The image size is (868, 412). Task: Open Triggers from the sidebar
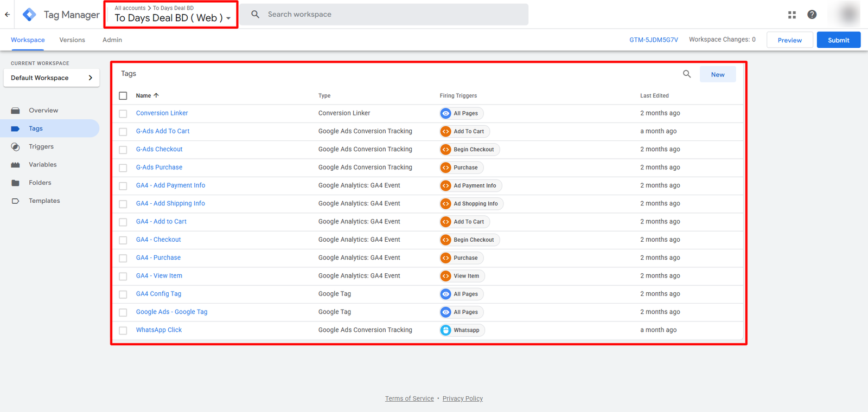pos(41,146)
